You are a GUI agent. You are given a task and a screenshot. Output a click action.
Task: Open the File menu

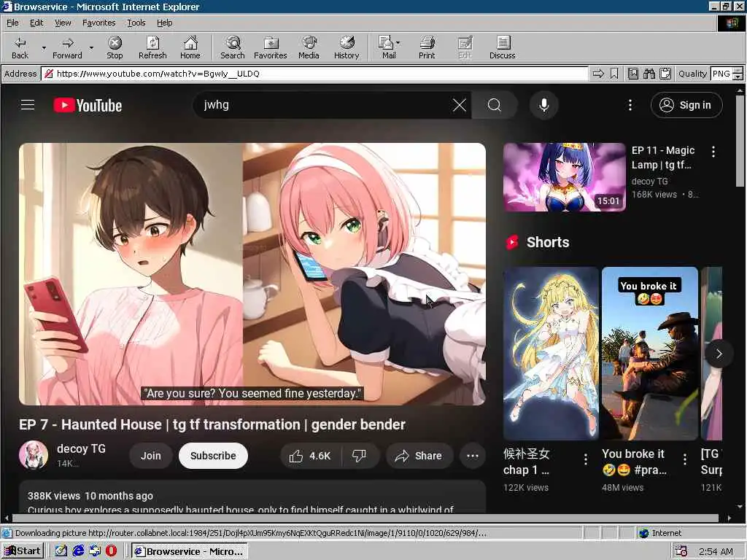[x=12, y=23]
